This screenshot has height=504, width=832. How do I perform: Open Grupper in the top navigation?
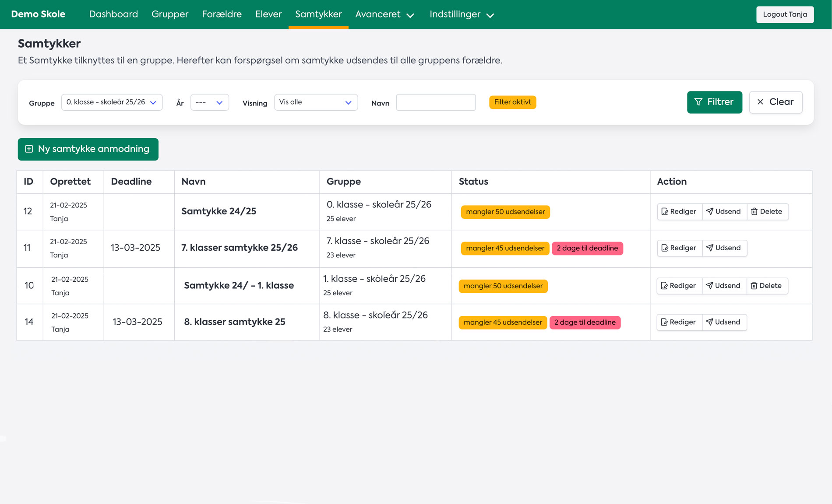pos(170,14)
